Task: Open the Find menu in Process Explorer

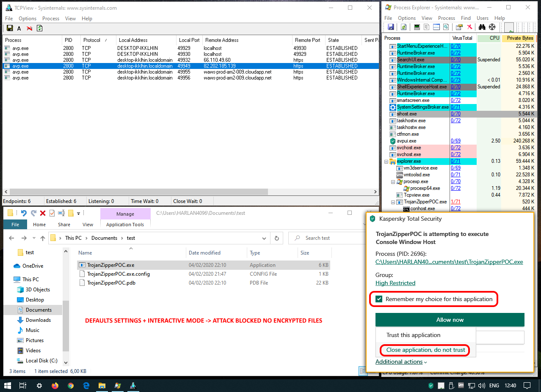Action: coord(466,18)
